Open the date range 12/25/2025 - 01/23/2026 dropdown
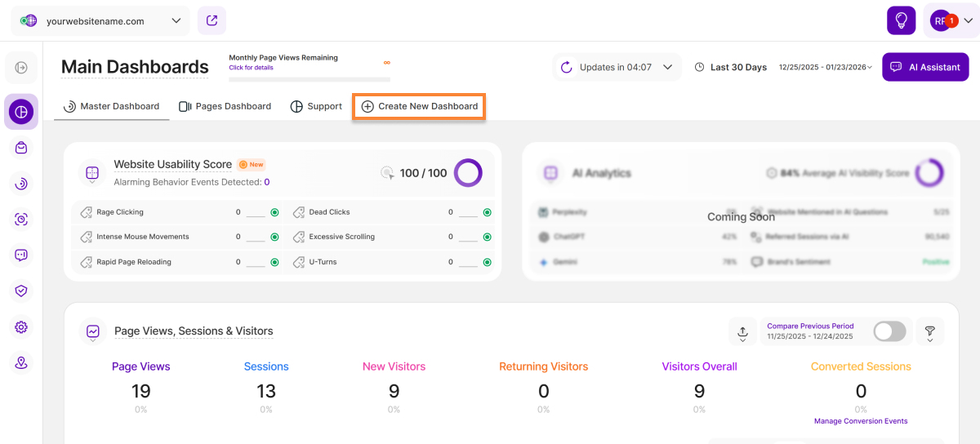 pyautogui.click(x=826, y=68)
